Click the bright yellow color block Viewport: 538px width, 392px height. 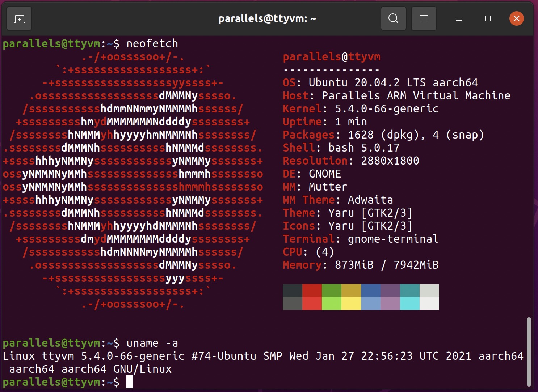point(351,303)
